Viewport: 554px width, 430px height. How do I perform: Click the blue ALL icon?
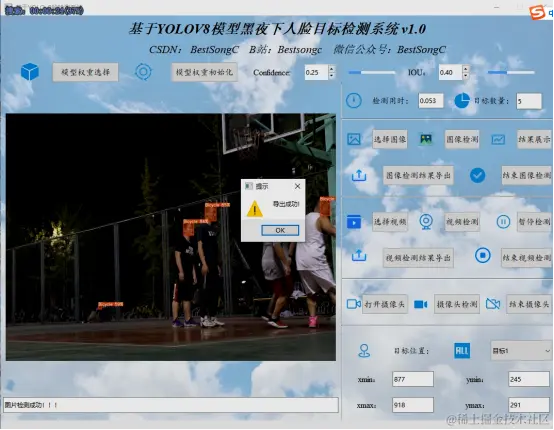462,351
